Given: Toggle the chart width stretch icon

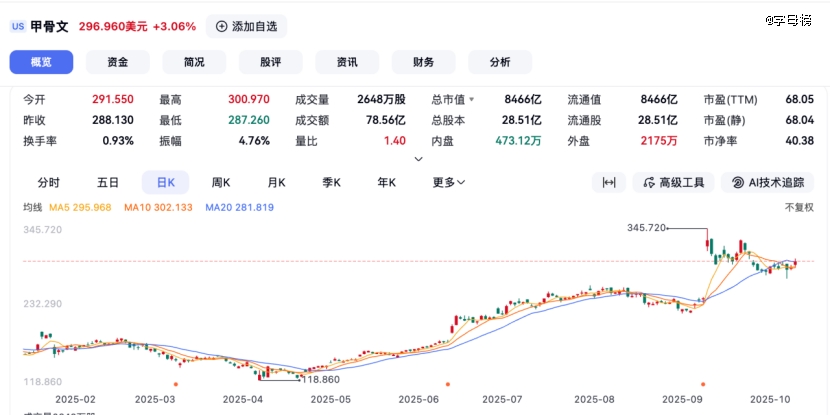Looking at the screenshot, I should tap(608, 182).
